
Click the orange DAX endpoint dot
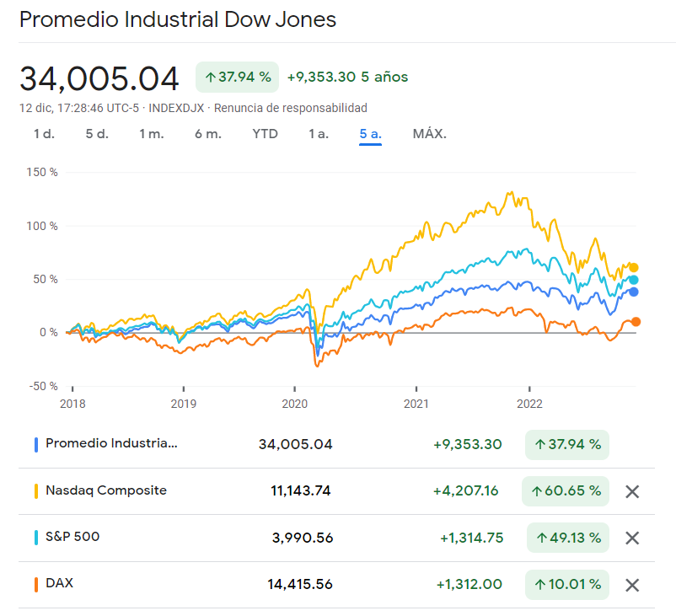click(636, 322)
